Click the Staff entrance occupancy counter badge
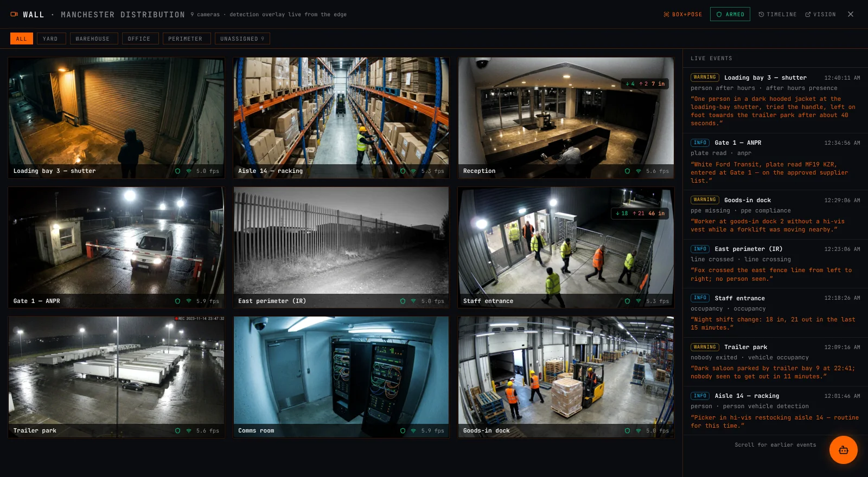Image resolution: width=868 pixels, height=477 pixels. 640,214
